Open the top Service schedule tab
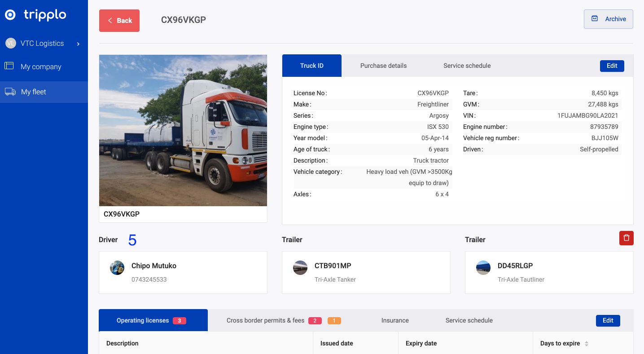Image resolution: width=644 pixels, height=354 pixels. pyautogui.click(x=467, y=66)
